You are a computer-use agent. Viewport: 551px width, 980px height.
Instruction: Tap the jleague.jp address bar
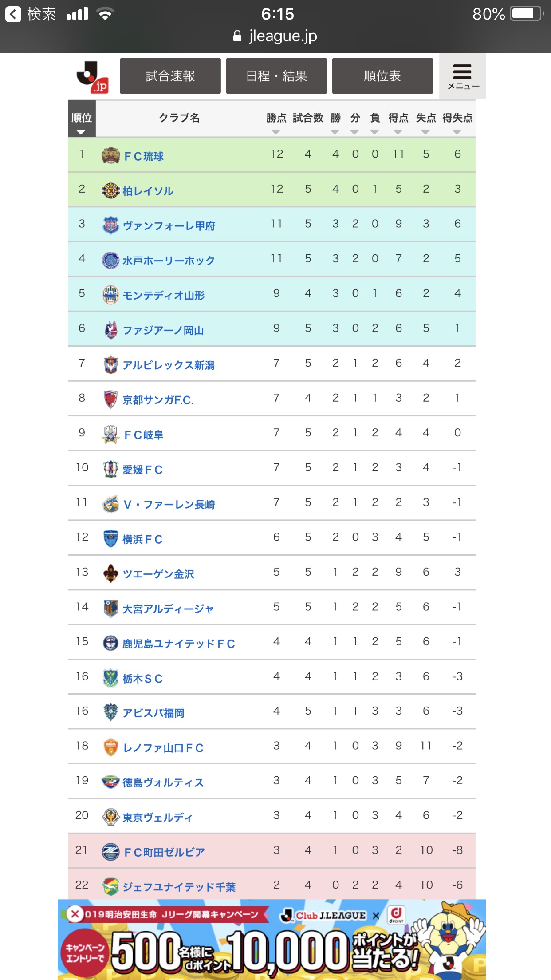[x=275, y=36]
